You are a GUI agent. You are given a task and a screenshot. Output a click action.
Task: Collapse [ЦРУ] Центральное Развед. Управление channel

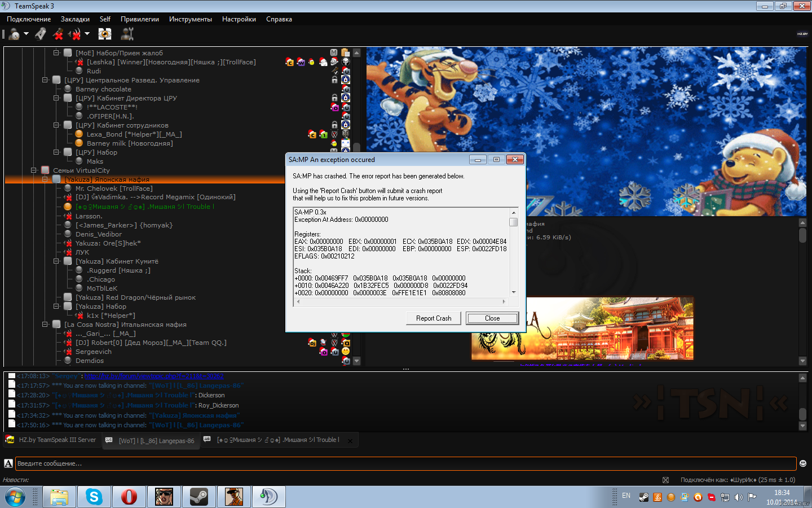coord(45,80)
